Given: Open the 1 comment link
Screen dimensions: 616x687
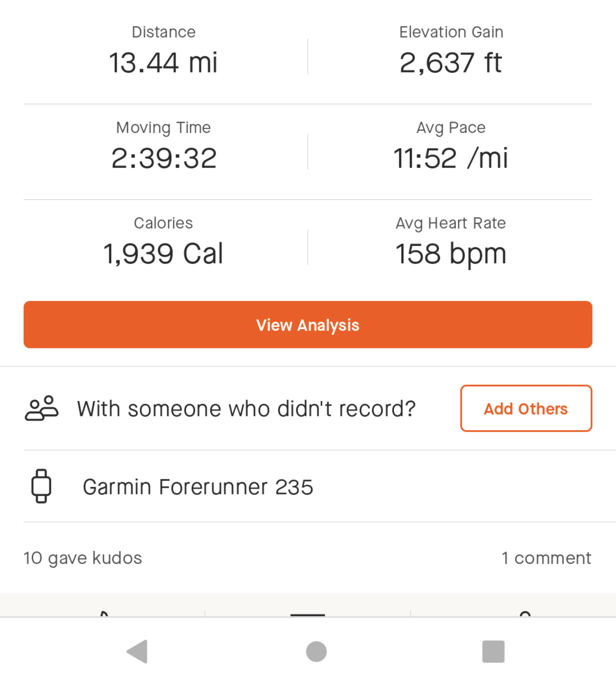Looking at the screenshot, I should 546,558.
